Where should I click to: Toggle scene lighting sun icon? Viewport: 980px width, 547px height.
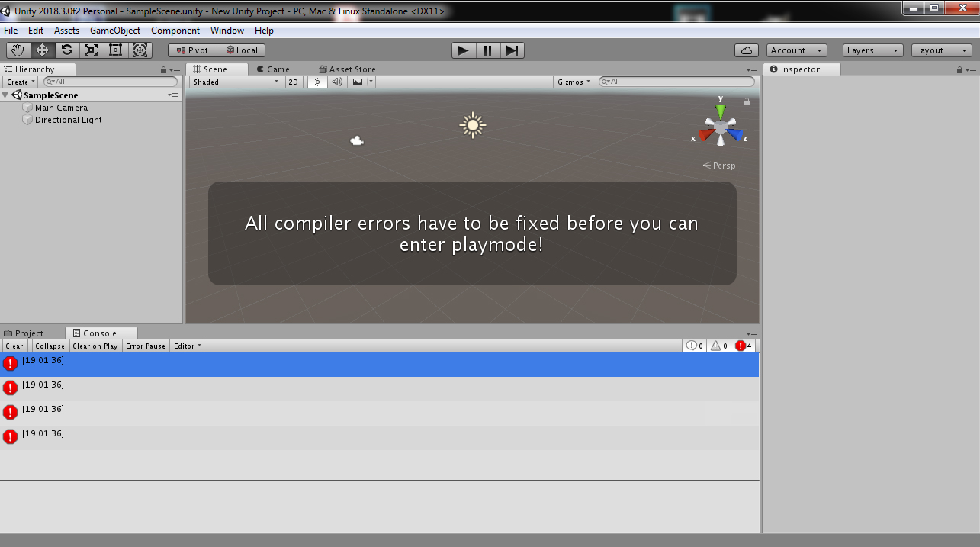(317, 82)
